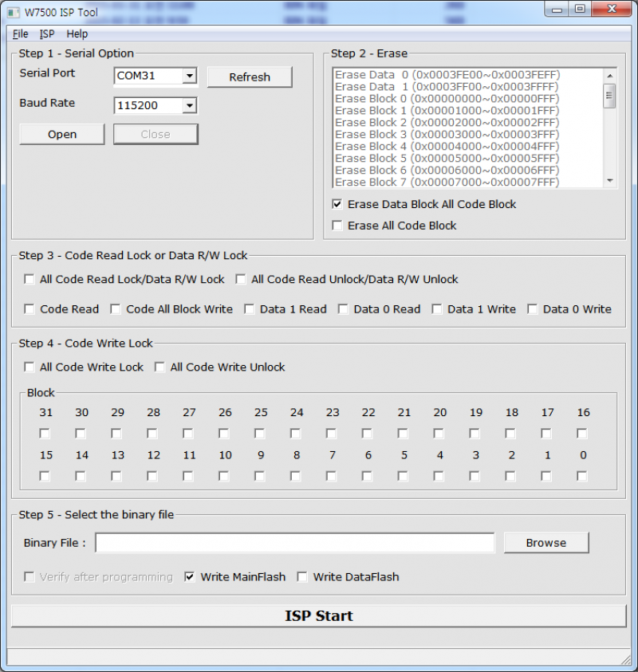Expand the Baud Rate 115200 dropdown
The width and height of the screenshot is (638, 672).
pos(189,105)
